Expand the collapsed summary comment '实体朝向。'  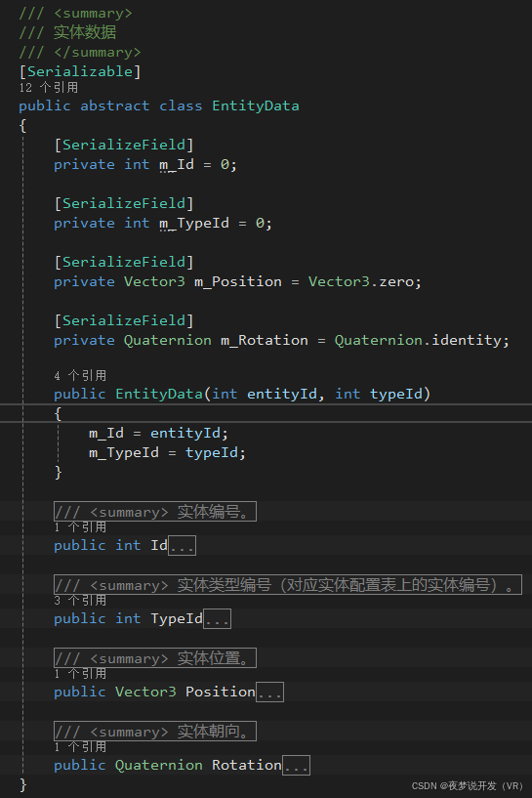155,732
